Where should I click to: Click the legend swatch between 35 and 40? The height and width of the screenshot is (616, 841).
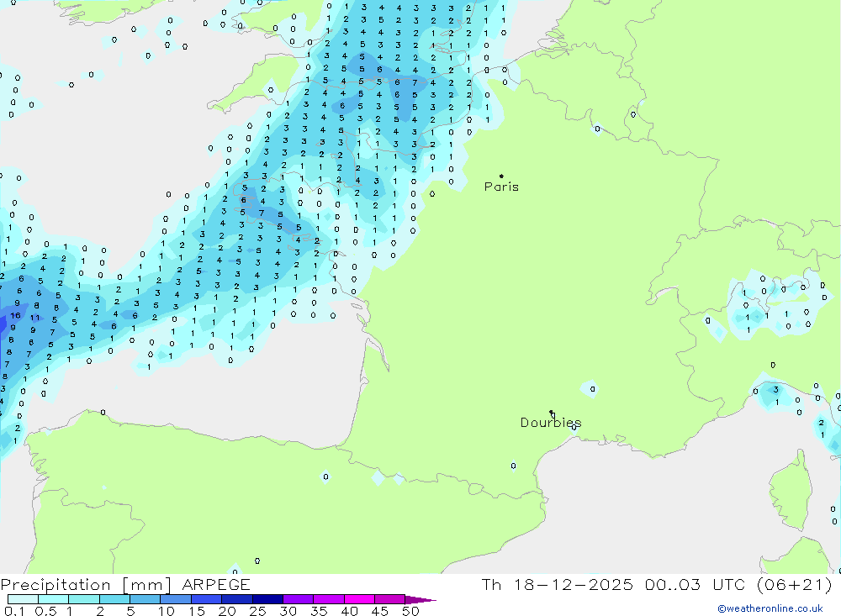point(328,599)
